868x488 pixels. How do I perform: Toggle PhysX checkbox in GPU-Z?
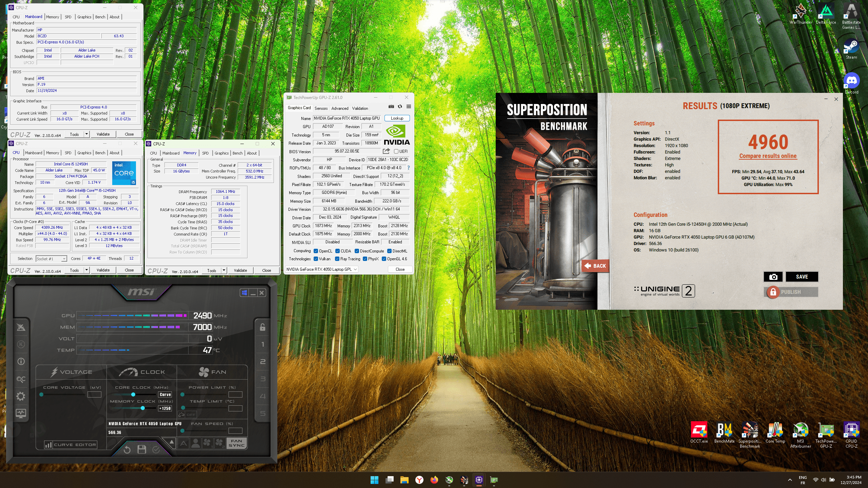pos(365,259)
